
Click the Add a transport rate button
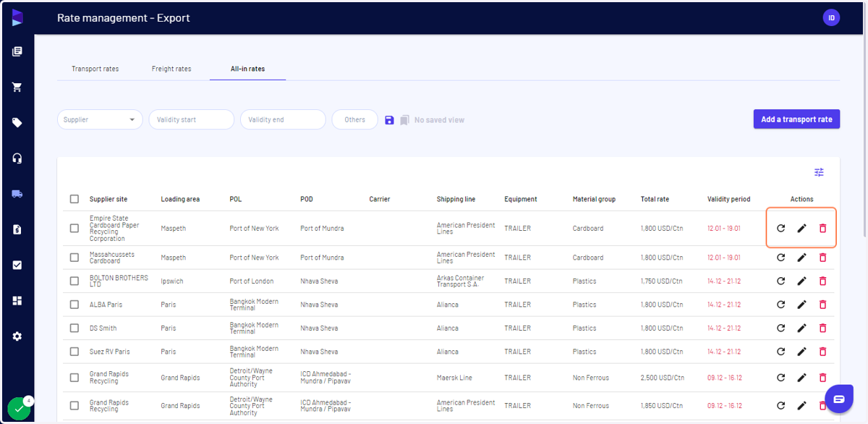coord(796,119)
